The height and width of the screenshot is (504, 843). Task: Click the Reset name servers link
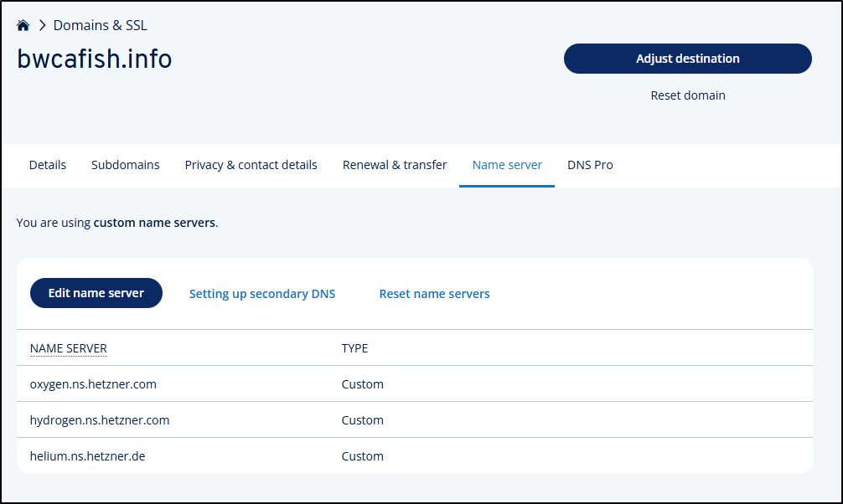tap(434, 294)
